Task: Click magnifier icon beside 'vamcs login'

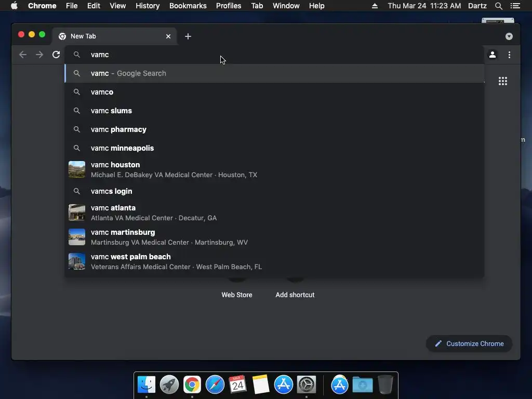Action: point(77,191)
